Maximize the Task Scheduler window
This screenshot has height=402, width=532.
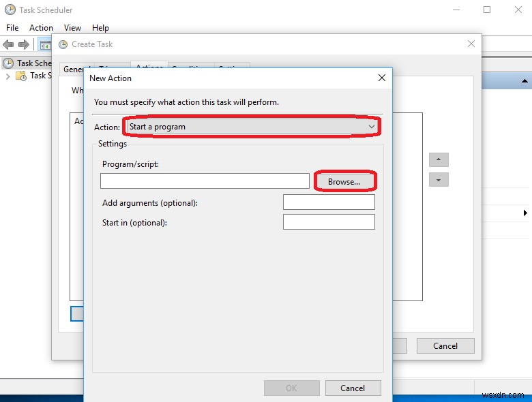point(487,10)
